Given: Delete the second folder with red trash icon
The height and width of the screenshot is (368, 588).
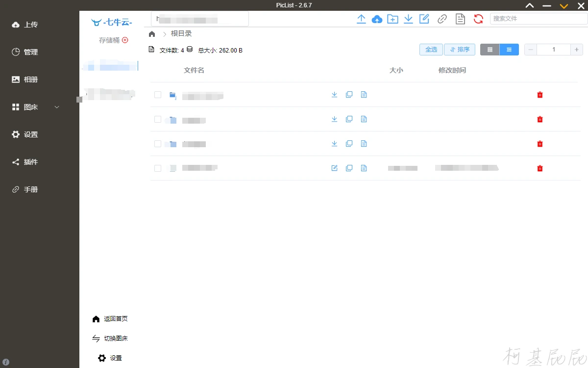Looking at the screenshot, I should [x=540, y=119].
